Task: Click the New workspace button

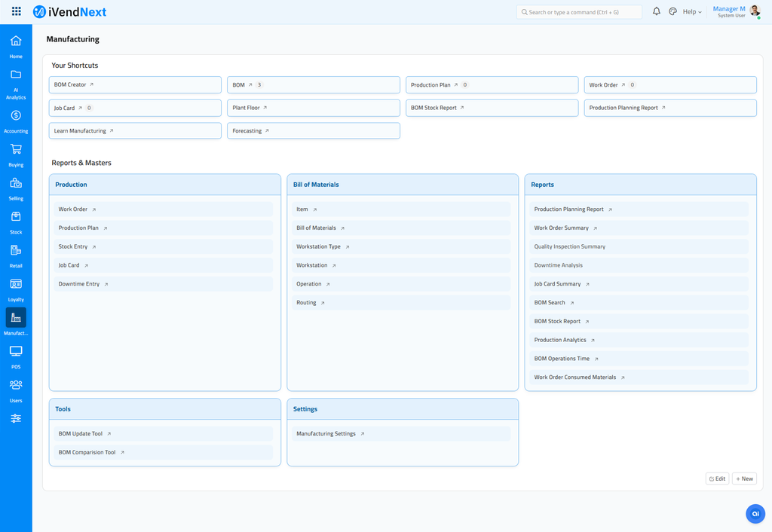Action: click(x=744, y=478)
